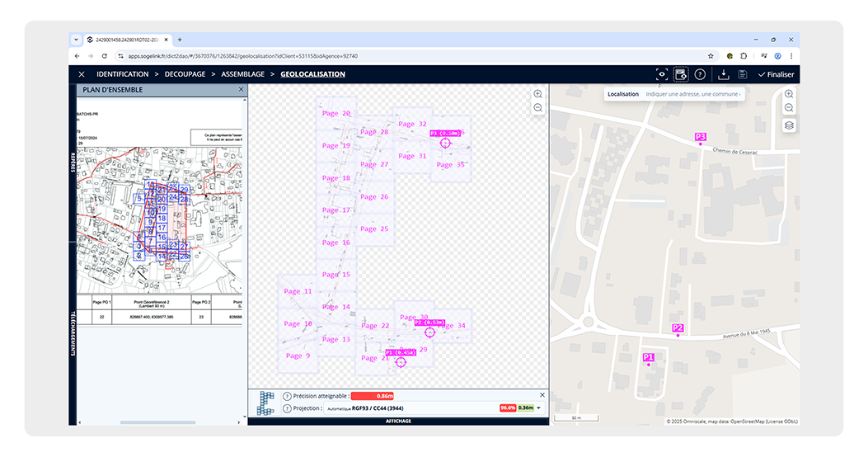This screenshot has width=868, height=457.
Task: Zoom out on the center plan canvas
Action: point(538,108)
